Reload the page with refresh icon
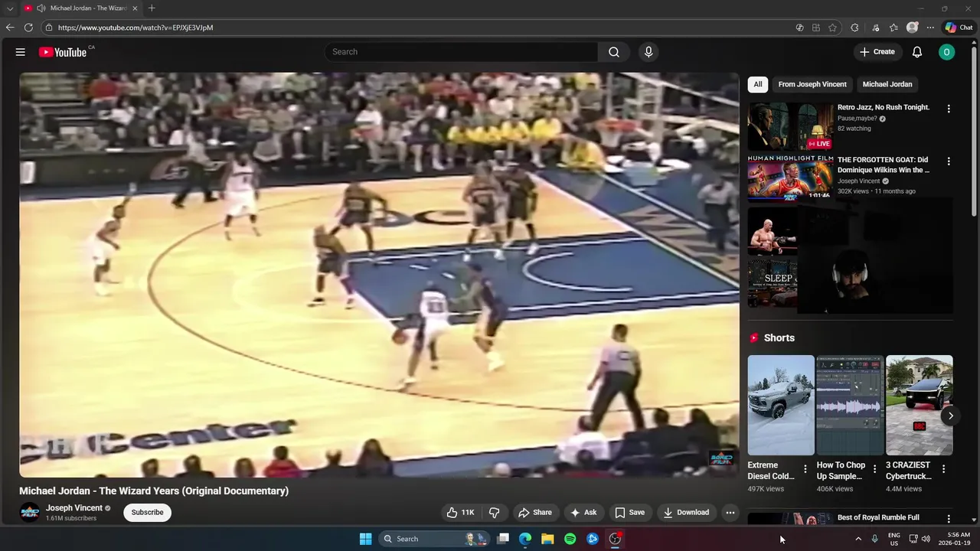The height and width of the screenshot is (551, 980). 28,28
